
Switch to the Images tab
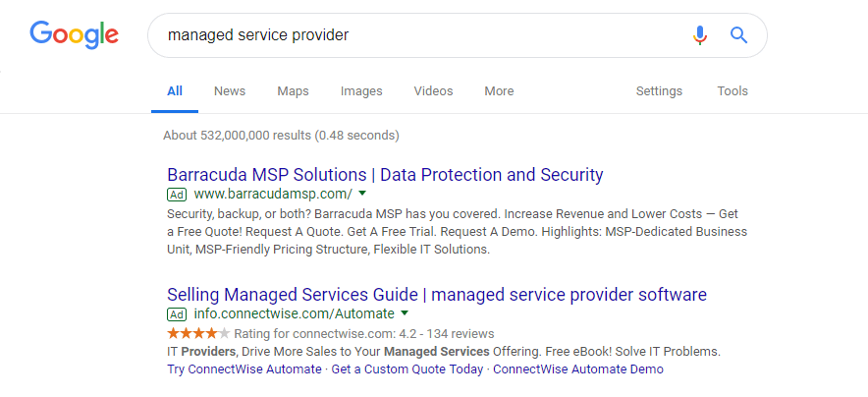click(x=361, y=91)
